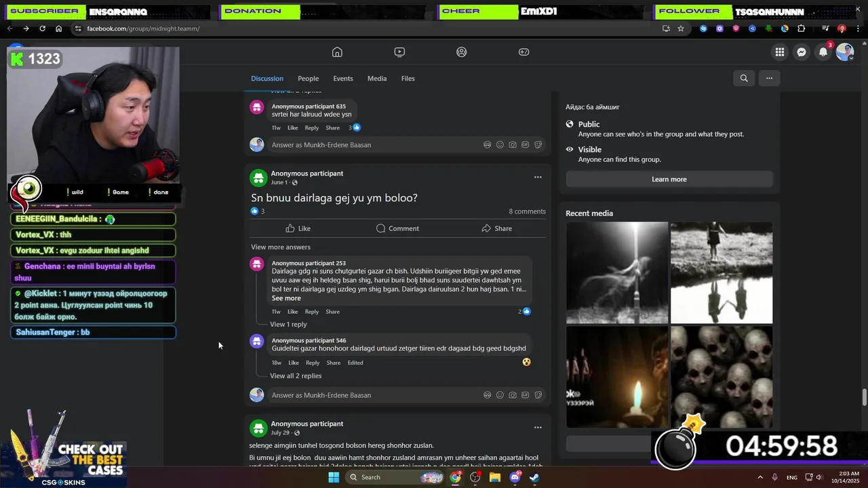This screenshot has width=868, height=488.
Task: Open the notifications bell
Action: [823, 52]
